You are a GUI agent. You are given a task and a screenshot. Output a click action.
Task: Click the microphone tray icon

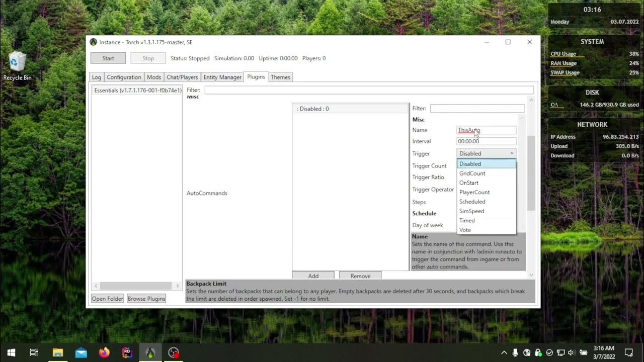click(x=516, y=352)
